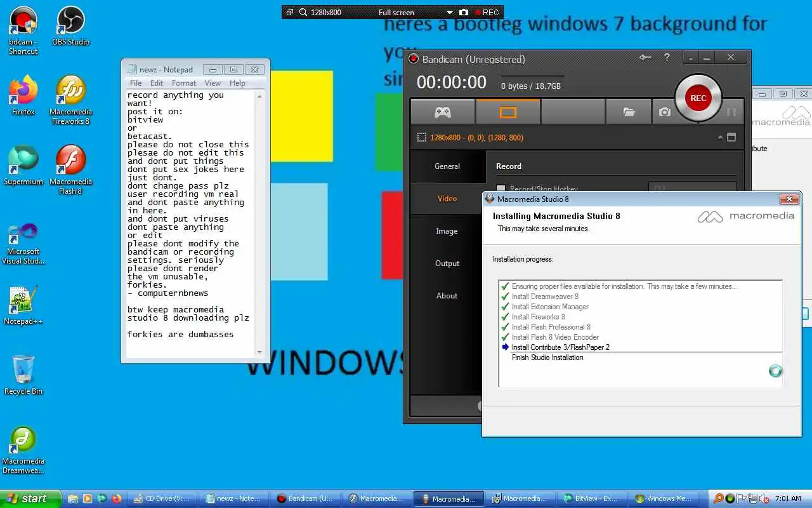Open the Firefox desktop icon
Screen dimensions: 812x508
point(23,95)
